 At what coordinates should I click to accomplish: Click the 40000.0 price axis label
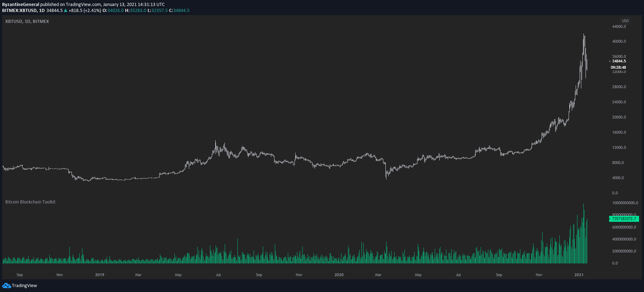(x=619, y=41)
